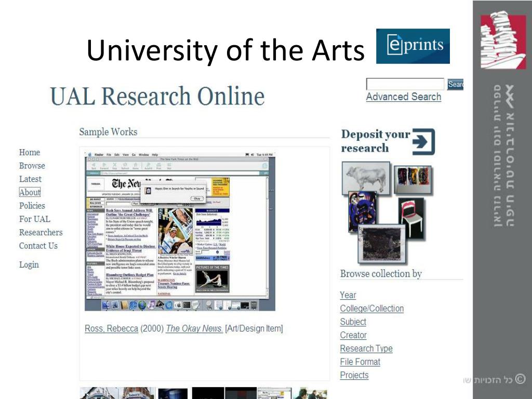Image resolution: width=532 pixels, height=399 pixels.
Task: Click the search text field
Action: click(405, 84)
